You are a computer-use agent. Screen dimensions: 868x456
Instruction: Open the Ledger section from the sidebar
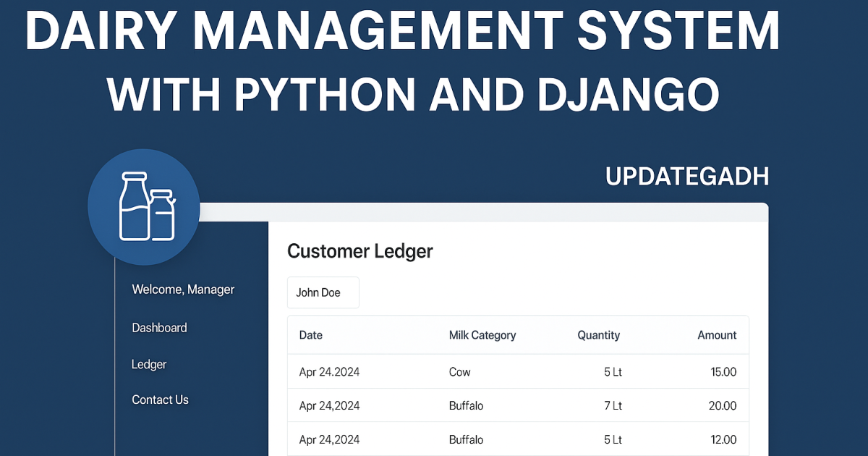(148, 364)
